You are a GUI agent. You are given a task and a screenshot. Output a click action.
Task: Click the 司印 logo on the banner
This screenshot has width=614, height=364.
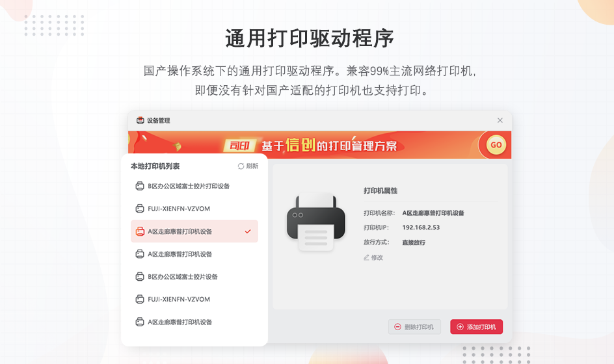(239, 146)
